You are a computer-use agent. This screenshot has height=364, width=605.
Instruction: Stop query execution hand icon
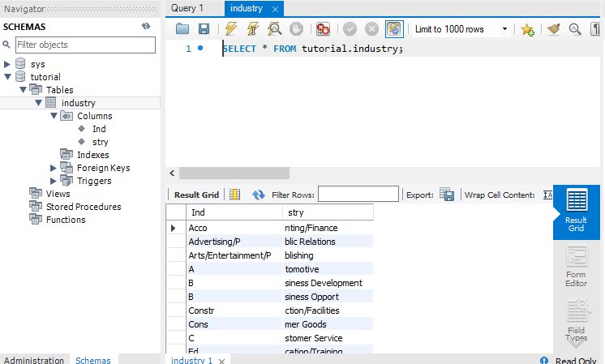tap(296, 29)
